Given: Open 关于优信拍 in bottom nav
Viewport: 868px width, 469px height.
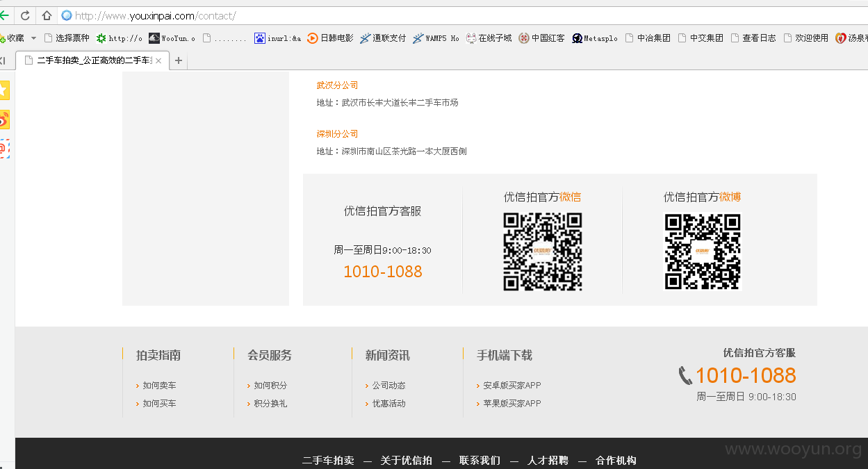Looking at the screenshot, I should tap(407, 461).
